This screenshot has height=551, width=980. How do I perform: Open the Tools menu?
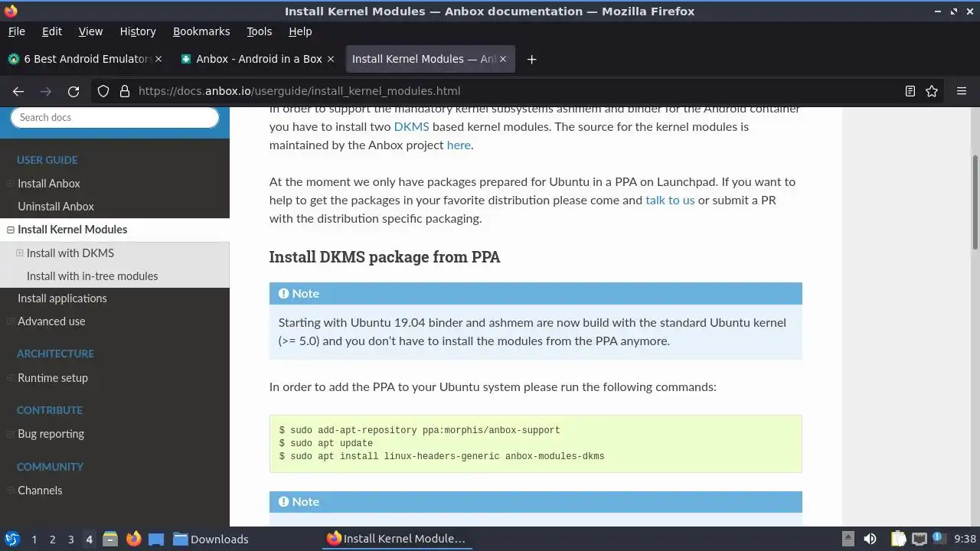(259, 31)
